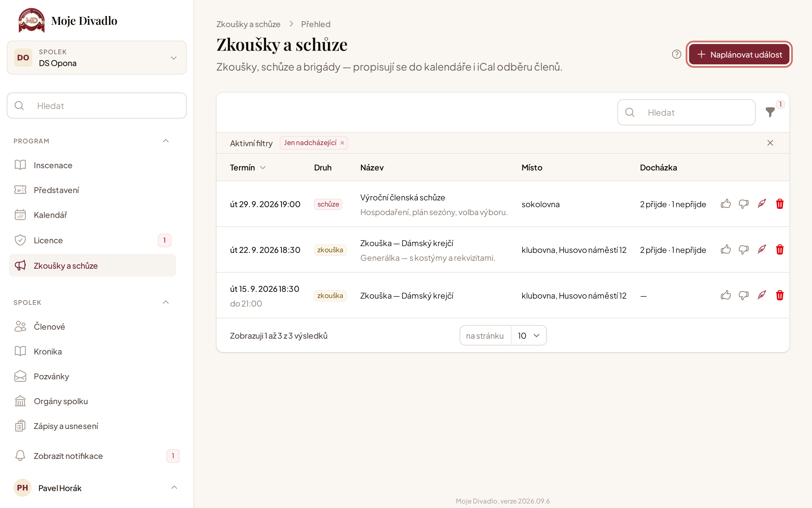The height and width of the screenshot is (508, 812).
Task: Open the help question mark icon
Action: (676, 54)
